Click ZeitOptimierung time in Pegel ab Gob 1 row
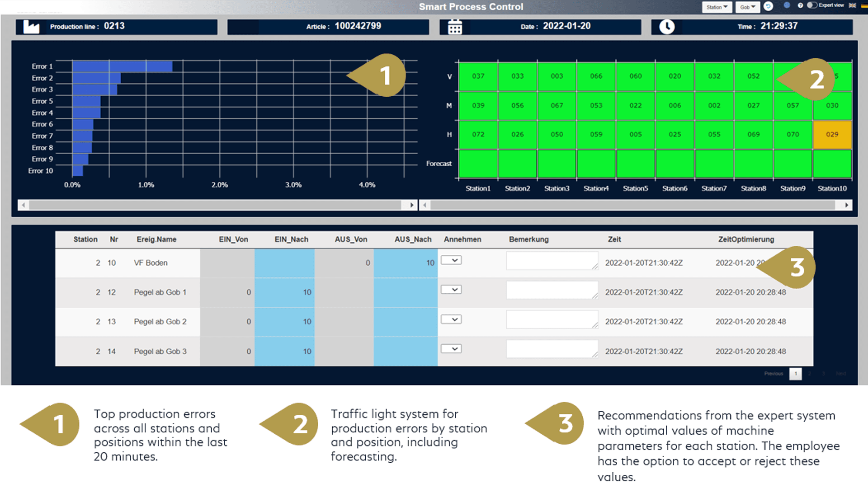 click(x=750, y=292)
